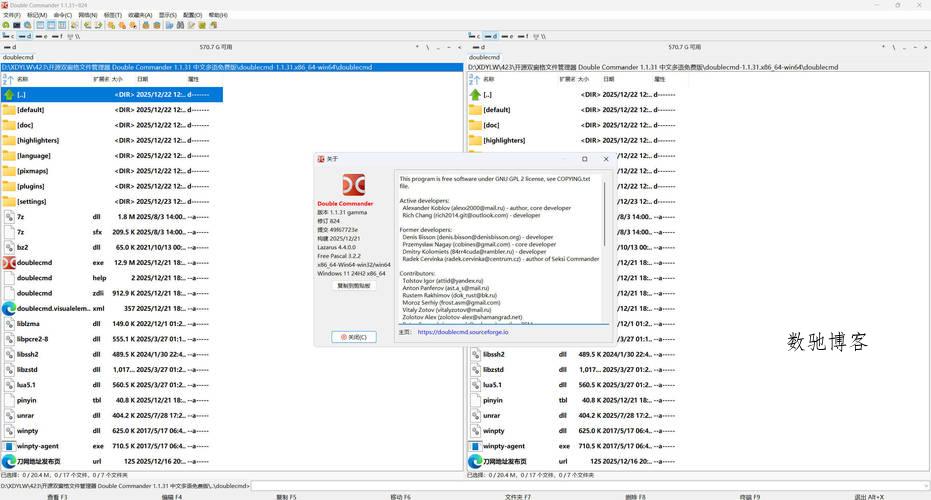The width and height of the screenshot is (931, 500).
Task: Click doublecmd exe icon in left panel
Action: click(x=9, y=262)
